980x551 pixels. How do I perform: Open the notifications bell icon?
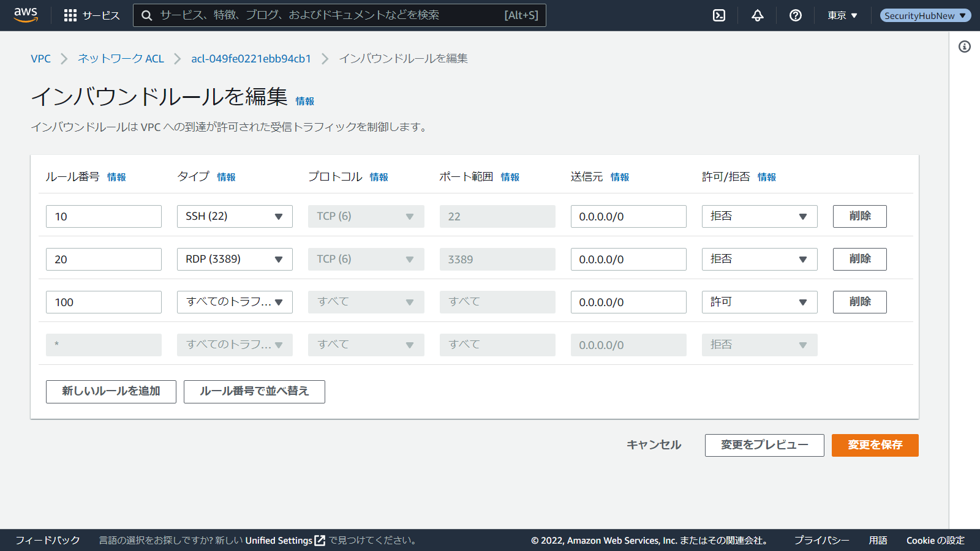point(758,15)
